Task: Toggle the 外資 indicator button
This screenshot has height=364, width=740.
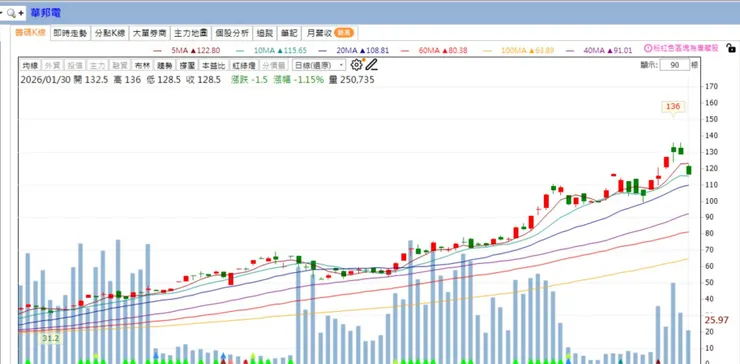Action: coord(52,65)
